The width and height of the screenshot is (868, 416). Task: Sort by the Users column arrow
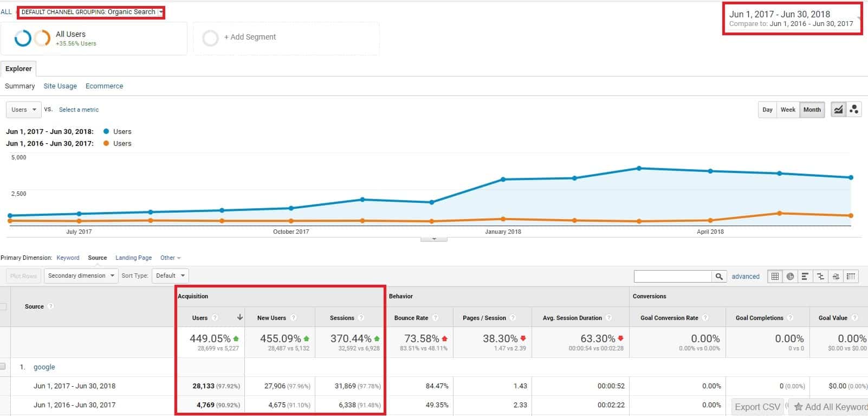coord(239,317)
